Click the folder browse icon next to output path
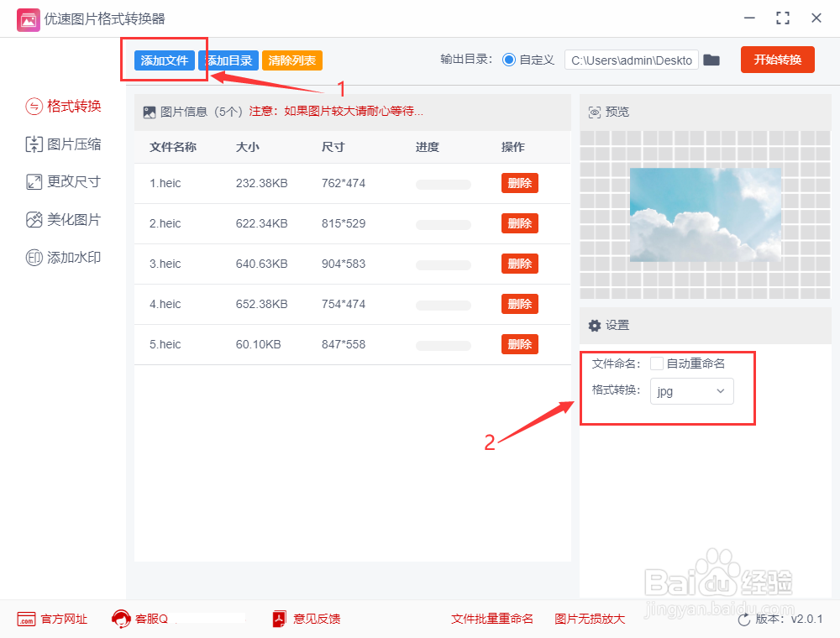Screen dimensions: 840x638 point(711,60)
